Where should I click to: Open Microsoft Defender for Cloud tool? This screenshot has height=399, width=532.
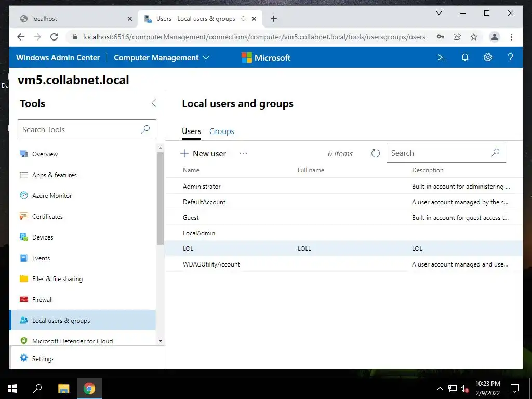point(83,341)
